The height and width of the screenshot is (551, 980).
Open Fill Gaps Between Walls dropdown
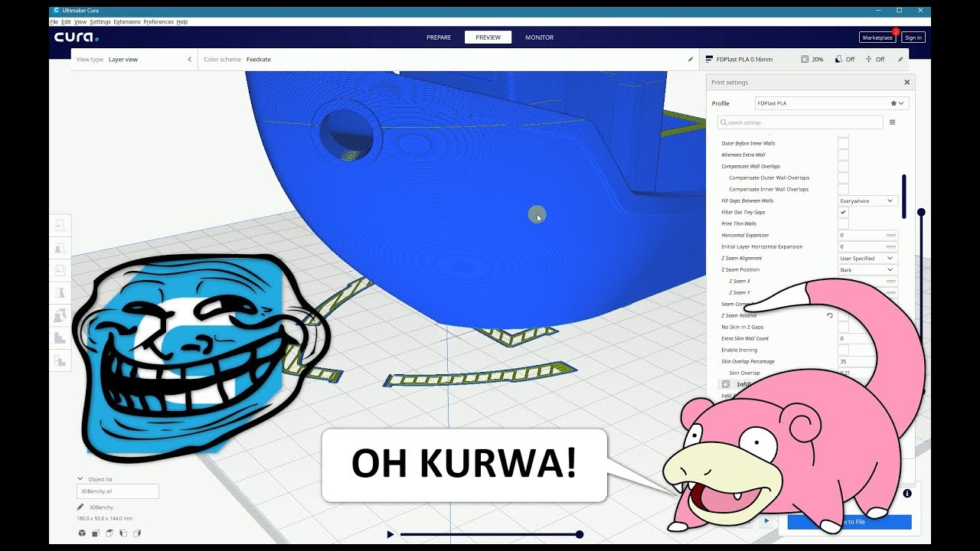867,201
